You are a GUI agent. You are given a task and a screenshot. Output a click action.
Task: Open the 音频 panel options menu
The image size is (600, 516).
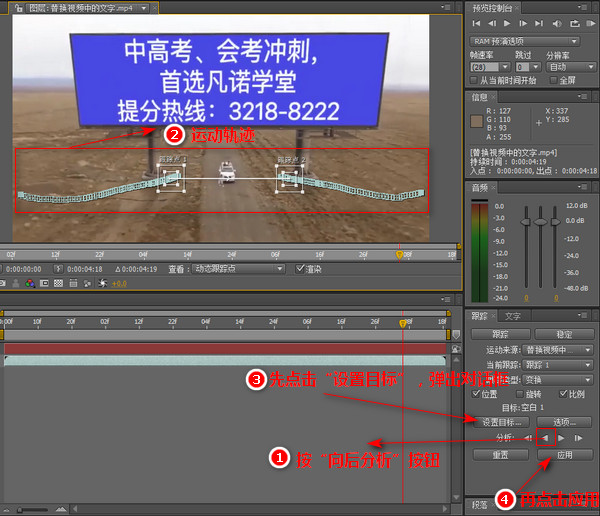[582, 187]
